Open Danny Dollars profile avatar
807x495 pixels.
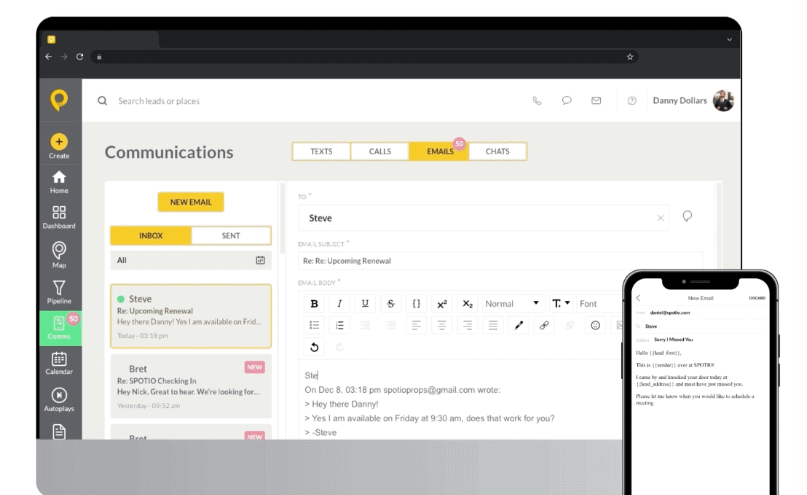tap(723, 101)
